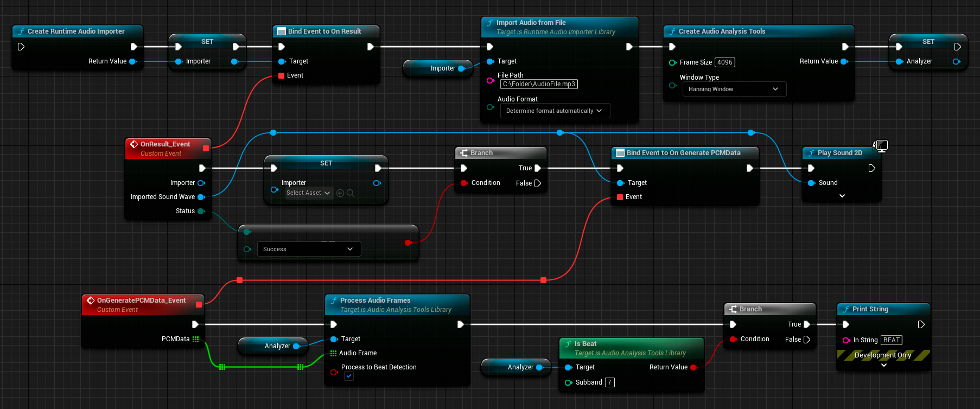Select the Import Audio from File node title
Screen dimensions: 980x409
coord(531,23)
